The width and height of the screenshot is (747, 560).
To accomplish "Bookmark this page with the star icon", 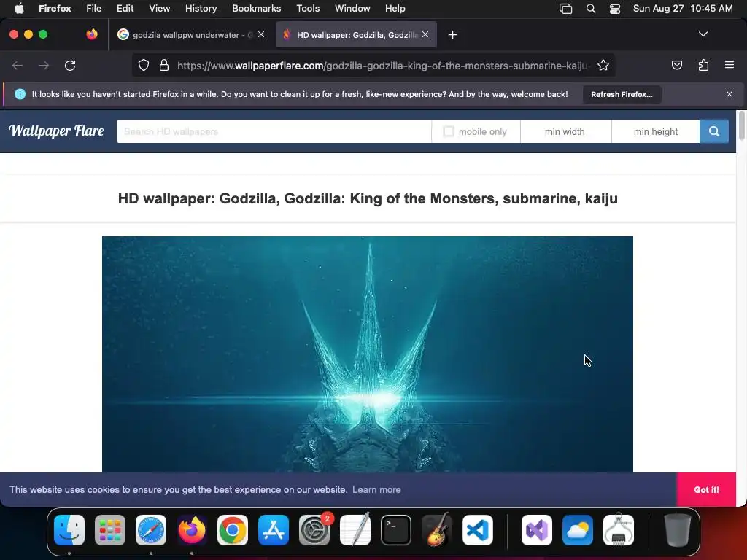I will coord(603,65).
